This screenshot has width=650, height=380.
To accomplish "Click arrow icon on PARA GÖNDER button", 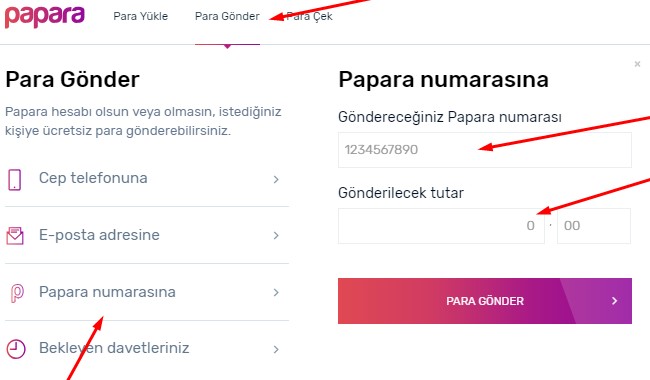I will coord(614,301).
